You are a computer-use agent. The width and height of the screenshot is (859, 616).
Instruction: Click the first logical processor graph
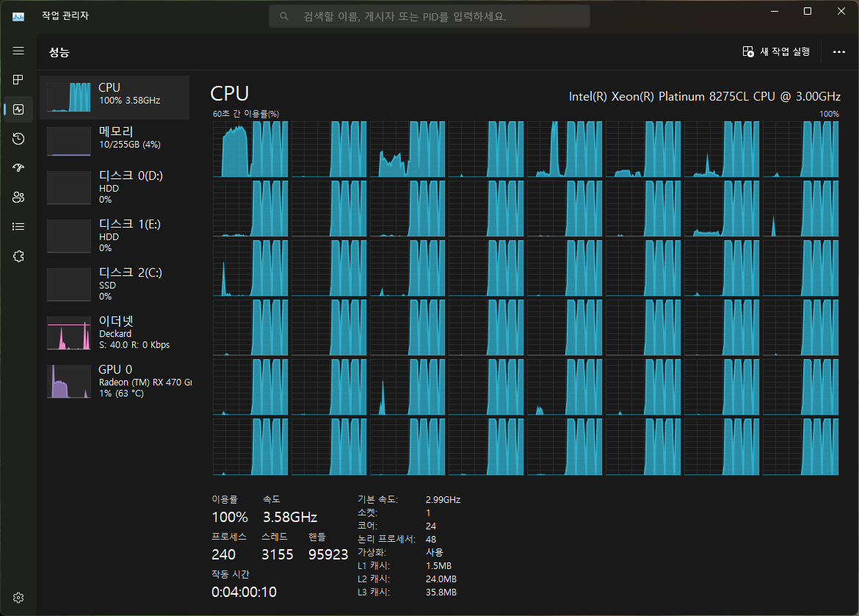[x=250, y=149]
